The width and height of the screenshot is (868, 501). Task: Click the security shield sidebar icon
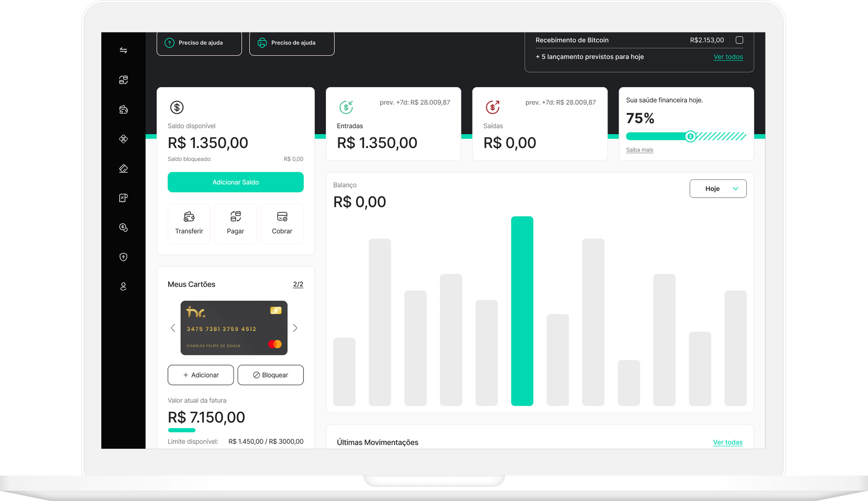123,257
